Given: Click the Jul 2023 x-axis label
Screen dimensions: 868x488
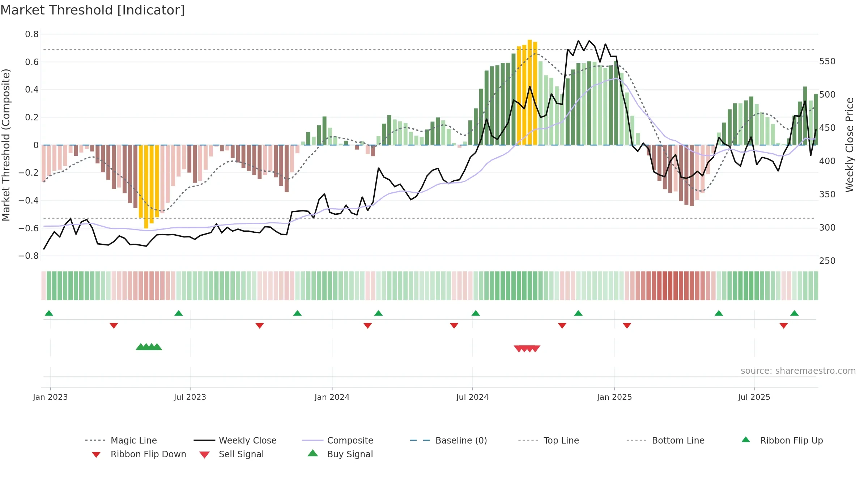Looking at the screenshot, I should click(190, 397).
